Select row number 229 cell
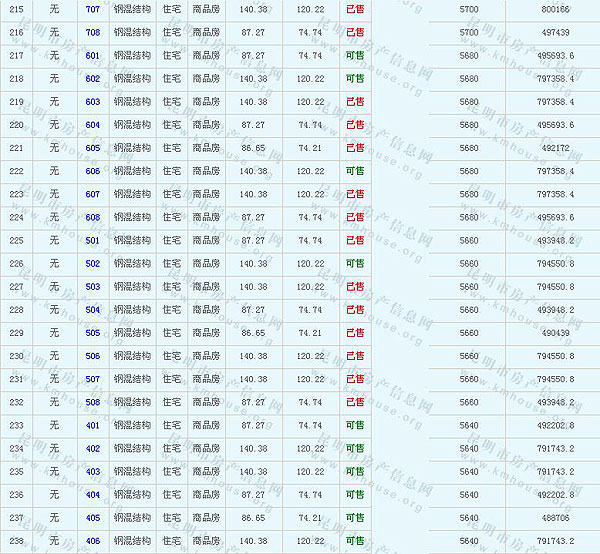600x554 pixels. pos(15,333)
